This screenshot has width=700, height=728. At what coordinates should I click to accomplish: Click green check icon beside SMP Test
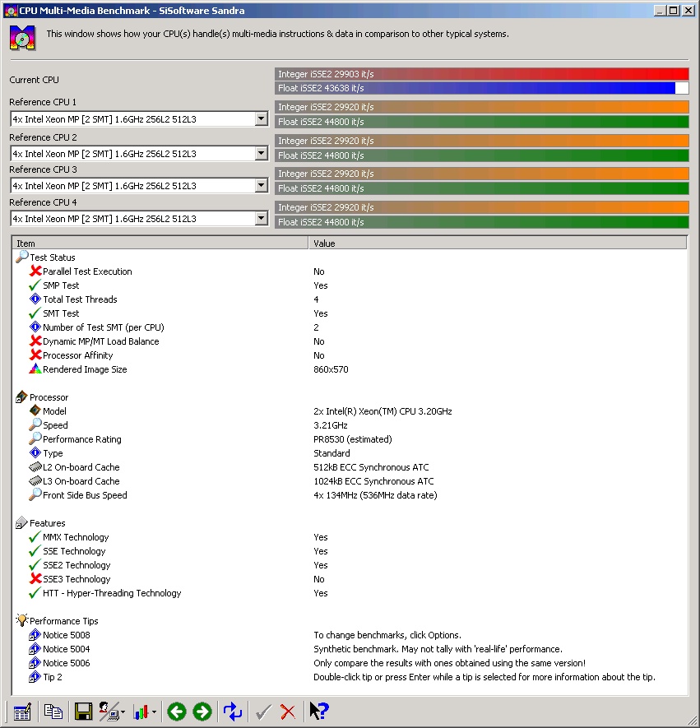pos(35,285)
